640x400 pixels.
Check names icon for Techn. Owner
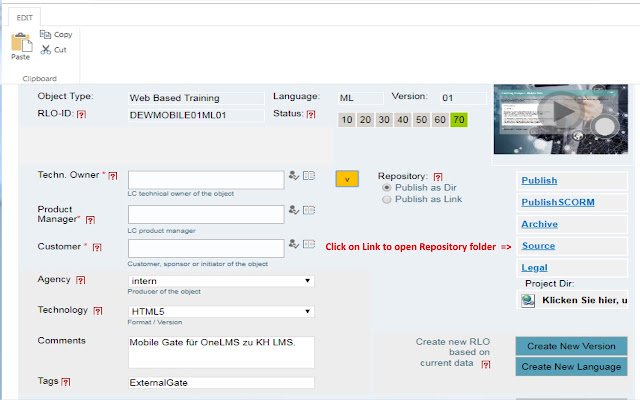point(294,176)
